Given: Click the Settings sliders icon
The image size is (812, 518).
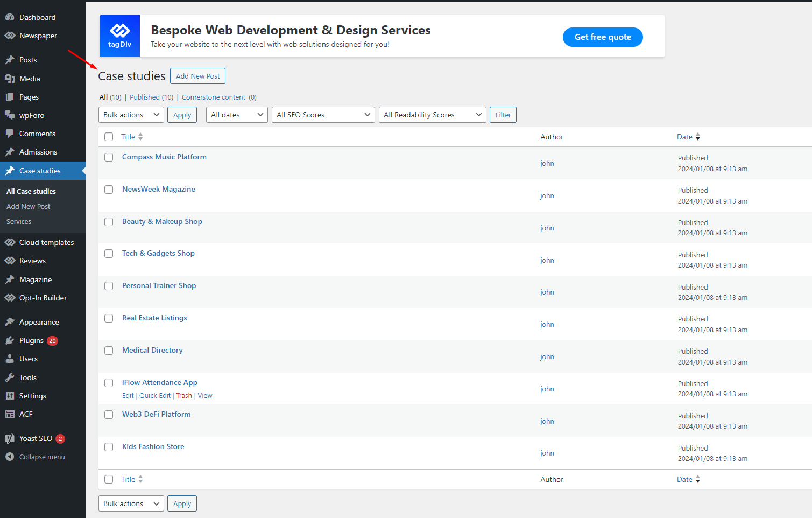Looking at the screenshot, I should coord(10,396).
